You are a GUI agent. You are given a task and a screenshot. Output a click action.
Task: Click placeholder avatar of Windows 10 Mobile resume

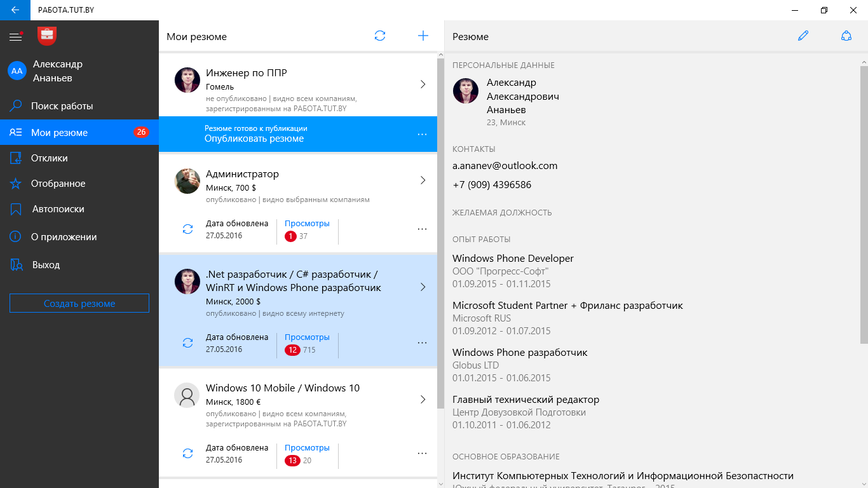(x=187, y=395)
